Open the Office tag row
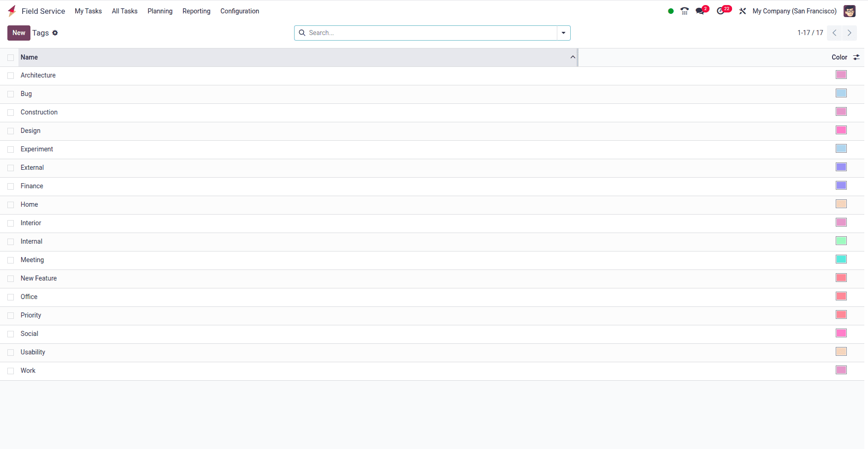This screenshot has width=868, height=449. point(432,297)
